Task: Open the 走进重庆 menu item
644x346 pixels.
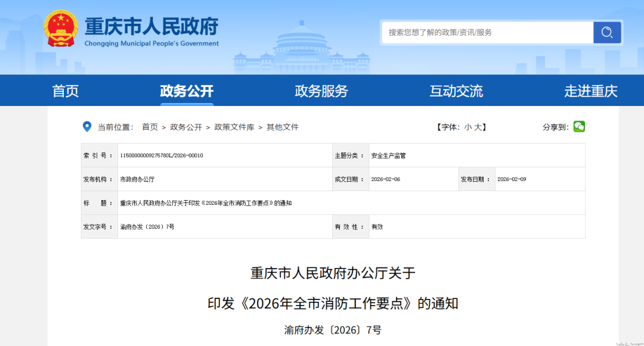Action: coord(590,91)
